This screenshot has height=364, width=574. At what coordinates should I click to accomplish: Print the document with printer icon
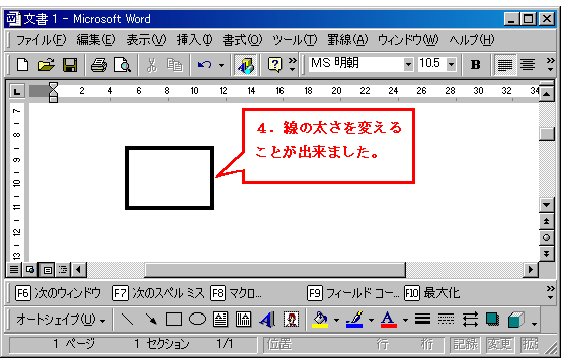[99, 65]
